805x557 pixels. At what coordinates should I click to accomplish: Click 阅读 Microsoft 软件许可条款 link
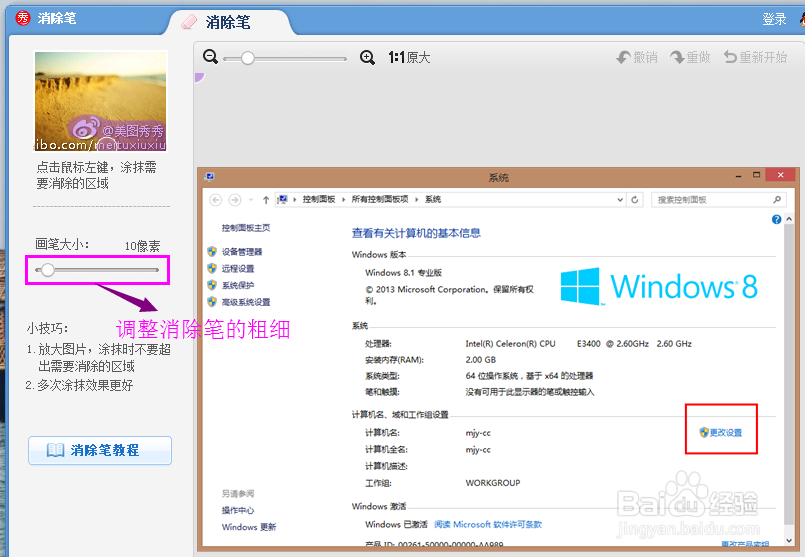[488, 524]
